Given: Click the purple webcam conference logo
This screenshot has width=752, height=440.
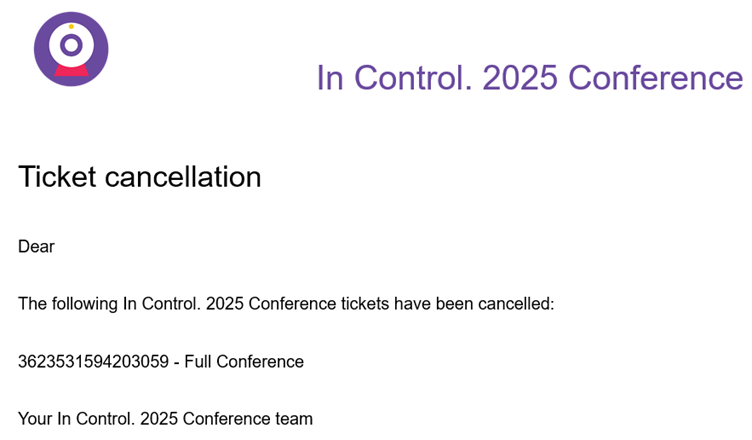Looking at the screenshot, I should pyautogui.click(x=70, y=50).
